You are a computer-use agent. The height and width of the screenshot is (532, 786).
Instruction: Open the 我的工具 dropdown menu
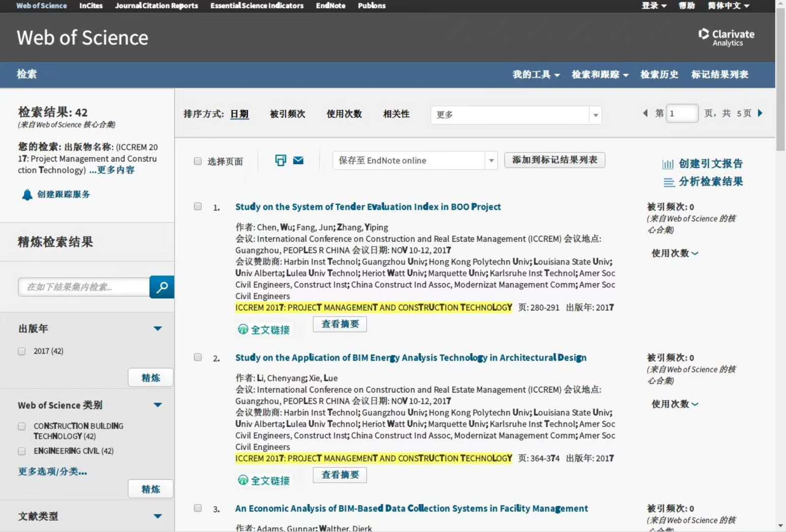pos(536,75)
